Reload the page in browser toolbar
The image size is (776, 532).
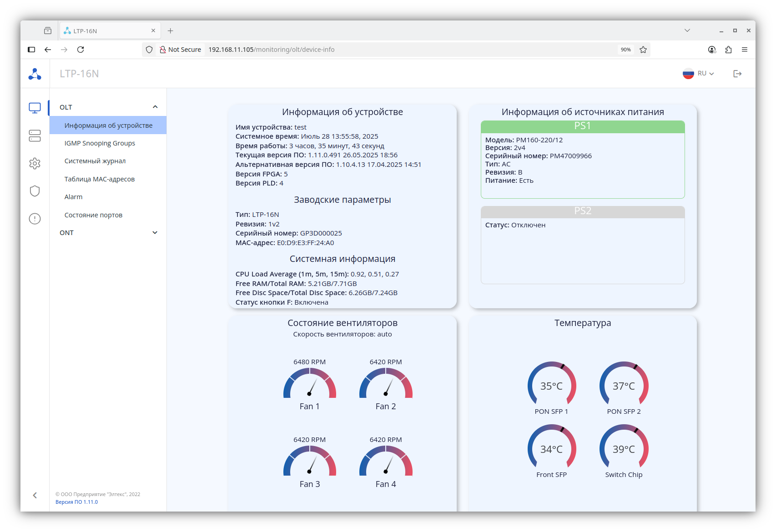(x=81, y=50)
